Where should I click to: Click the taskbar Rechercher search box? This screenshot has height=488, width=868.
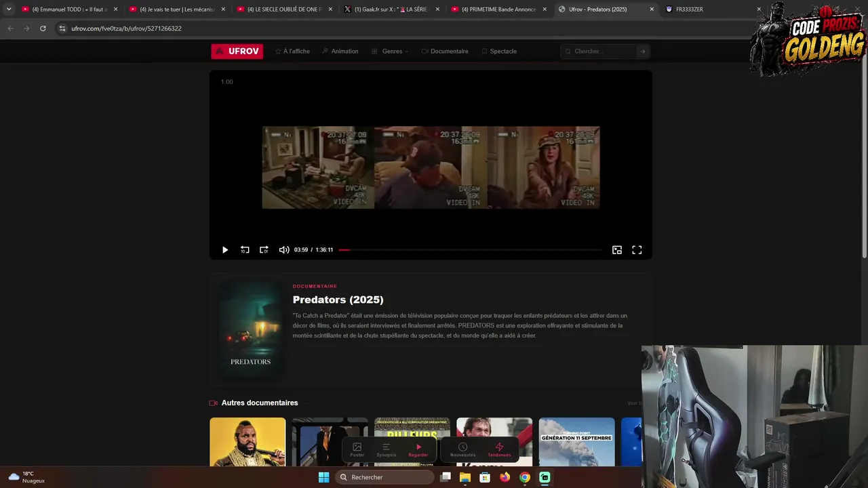click(384, 477)
